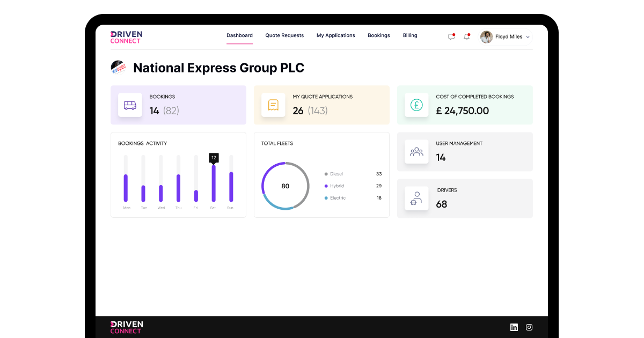This screenshot has height=338, width=644.
Task: Click the £ 24,750.00 cost value
Action: point(463,111)
